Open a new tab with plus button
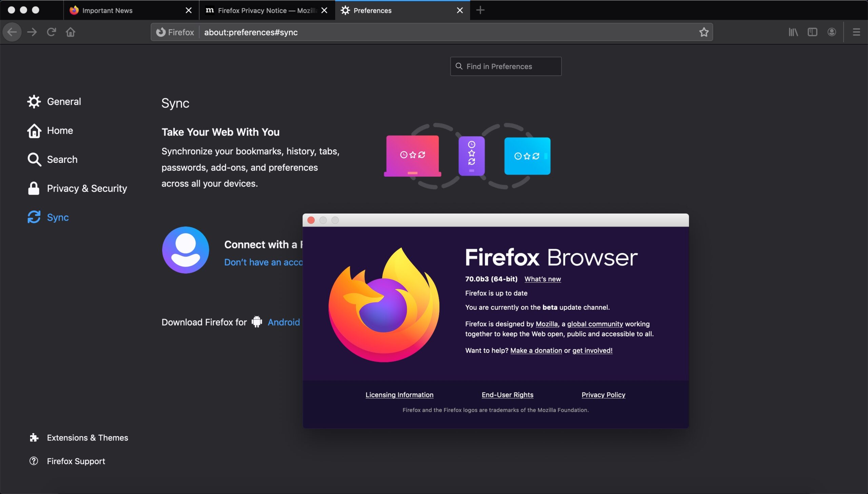The width and height of the screenshot is (868, 494). click(480, 10)
